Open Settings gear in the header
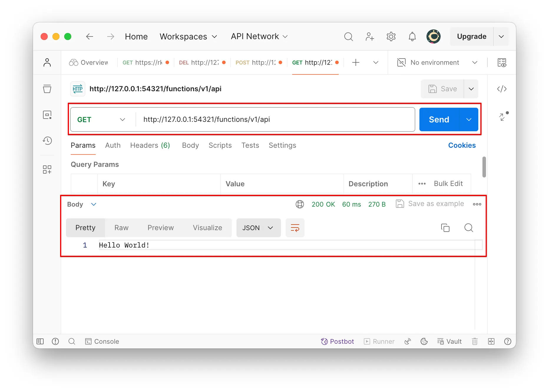The image size is (549, 392). [x=391, y=36]
